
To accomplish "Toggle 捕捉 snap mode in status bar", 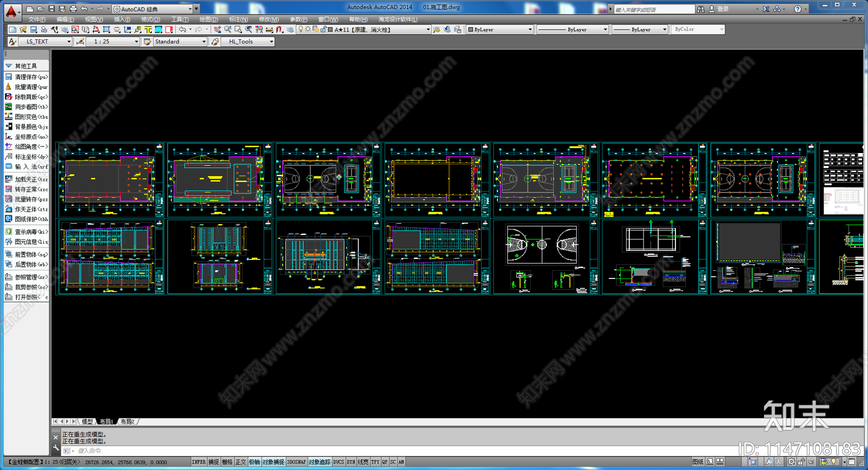I will [214, 462].
